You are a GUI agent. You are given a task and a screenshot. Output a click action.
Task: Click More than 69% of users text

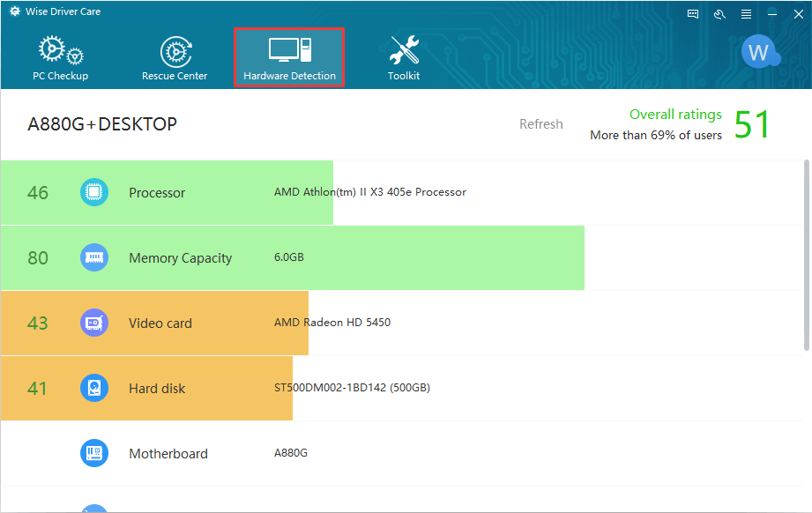coord(656,135)
